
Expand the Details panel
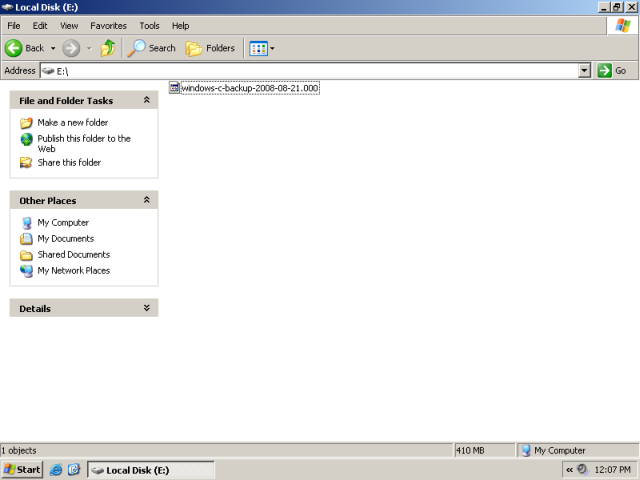click(147, 308)
